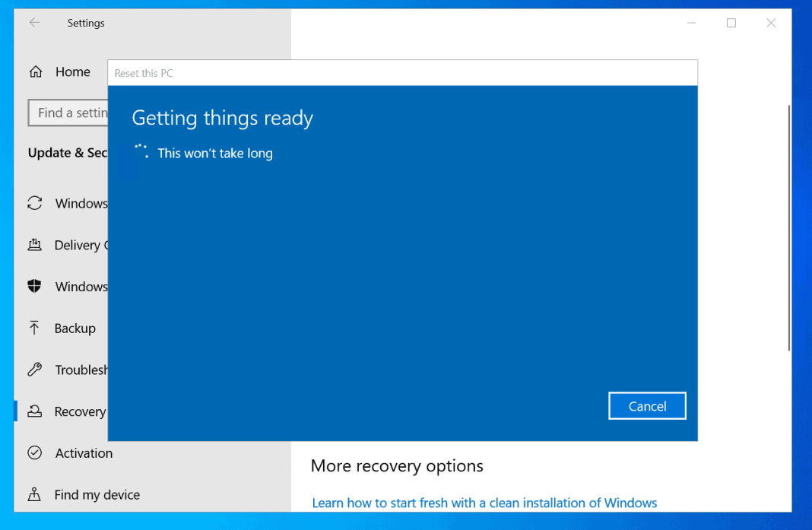Click the Activation checkmark icon
The height and width of the screenshot is (530, 812).
tap(35, 452)
